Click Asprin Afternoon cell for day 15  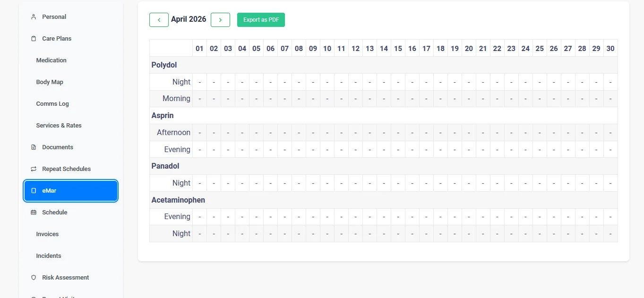pyautogui.click(x=398, y=133)
